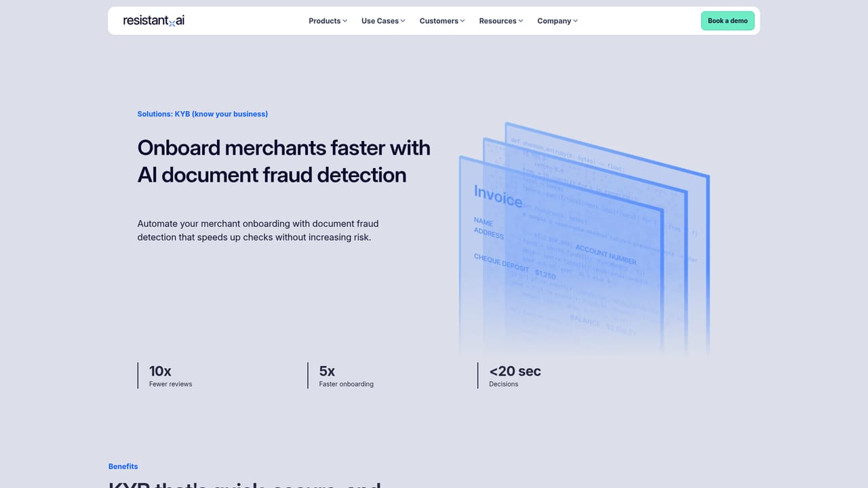This screenshot has height=488, width=868.
Task: Click the Onboard merchants faster headline
Action: (283, 161)
